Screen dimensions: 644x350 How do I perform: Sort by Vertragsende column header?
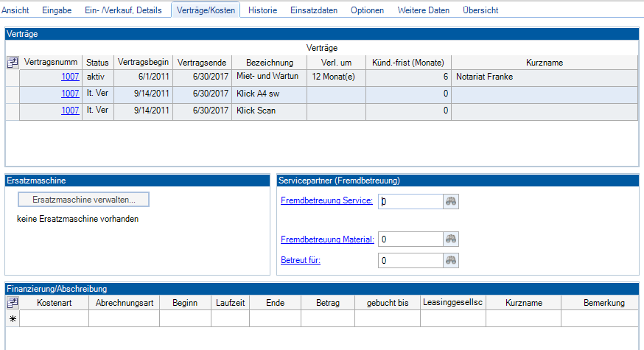point(202,63)
